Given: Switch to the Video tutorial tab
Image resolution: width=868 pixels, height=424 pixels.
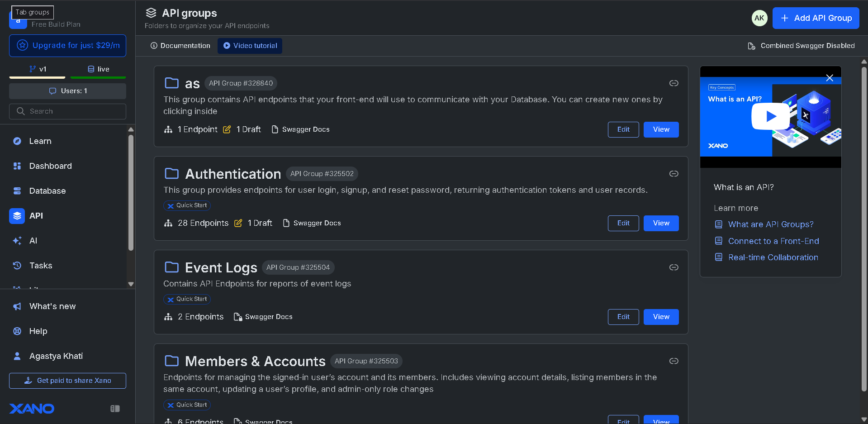Looking at the screenshot, I should point(250,46).
